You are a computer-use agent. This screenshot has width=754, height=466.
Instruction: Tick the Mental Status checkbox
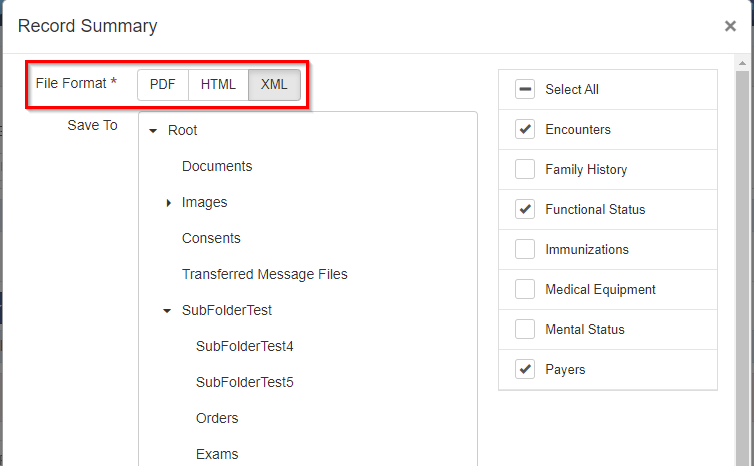pos(525,329)
